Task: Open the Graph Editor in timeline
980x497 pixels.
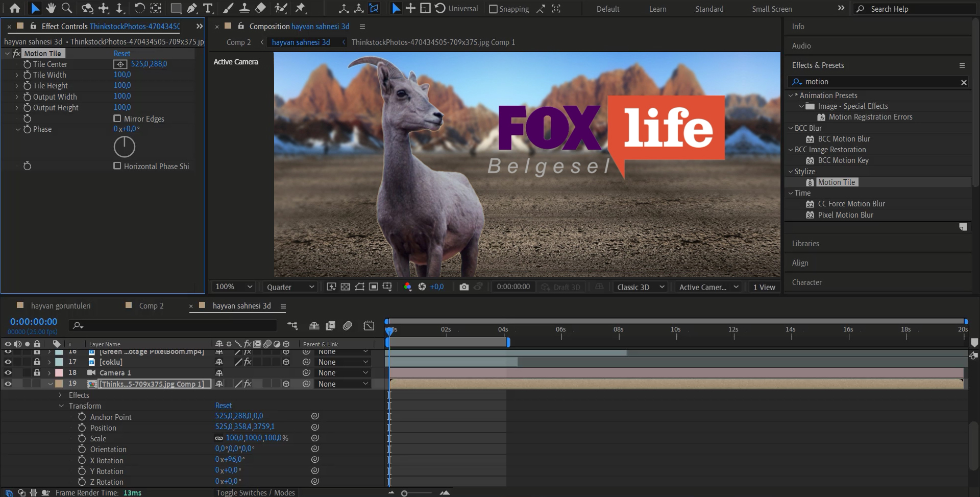Action: pyautogui.click(x=369, y=326)
